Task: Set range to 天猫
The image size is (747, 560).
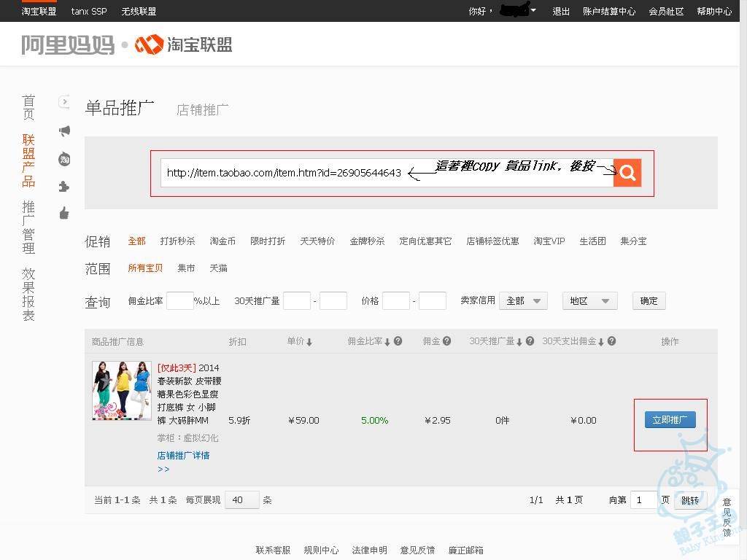Action: click(x=219, y=268)
